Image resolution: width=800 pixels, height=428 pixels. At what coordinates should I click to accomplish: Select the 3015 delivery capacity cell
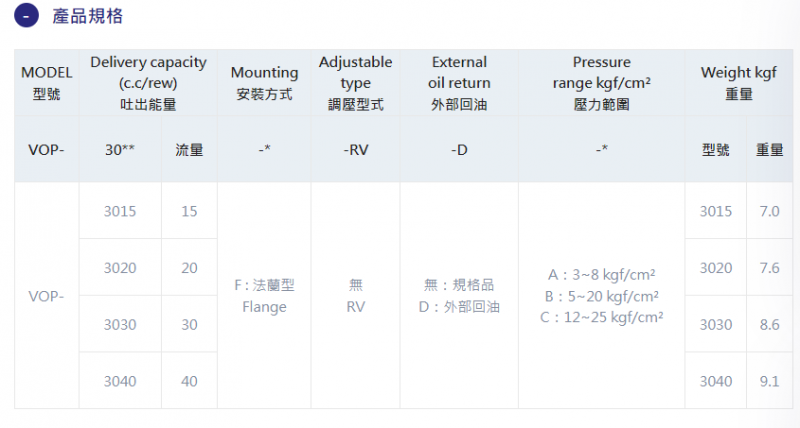(x=120, y=211)
